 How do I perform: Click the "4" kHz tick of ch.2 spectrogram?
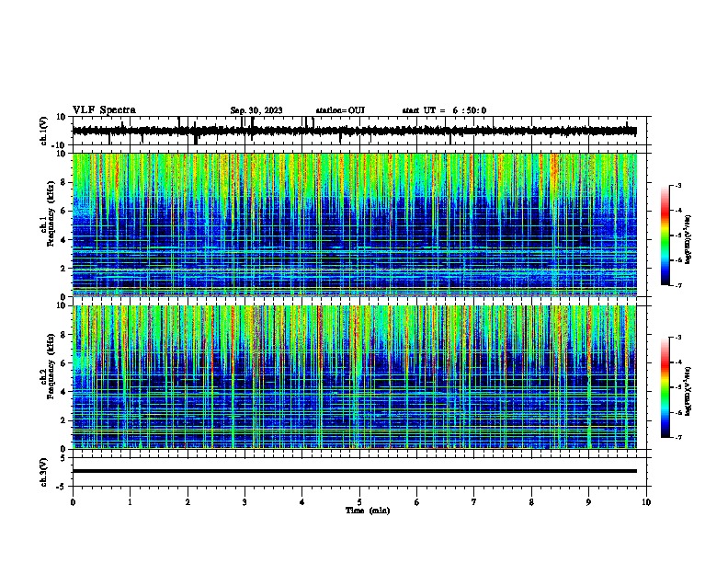pos(64,392)
